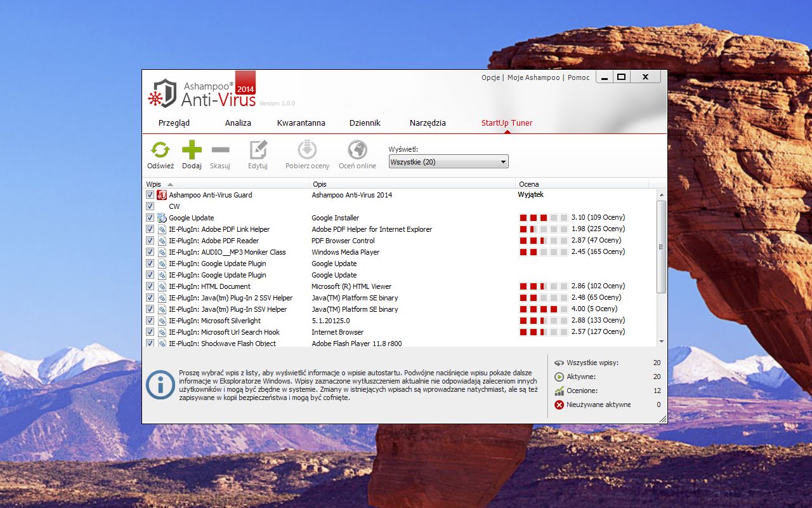The image size is (812, 508).
Task: Click Google Update rating bar 3.10
Action: click(544, 218)
